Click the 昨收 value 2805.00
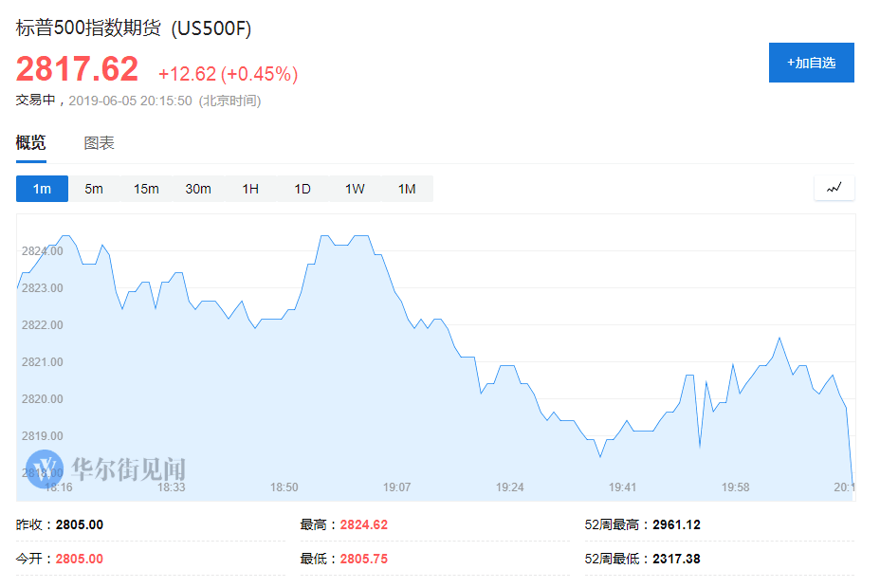Viewport: 880px width, 588px height. coord(80,524)
